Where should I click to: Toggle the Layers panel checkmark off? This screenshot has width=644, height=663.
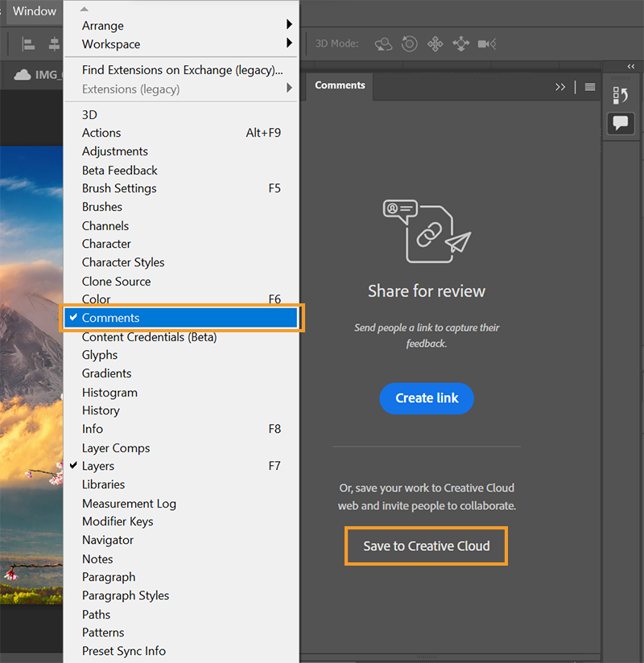pos(97,466)
